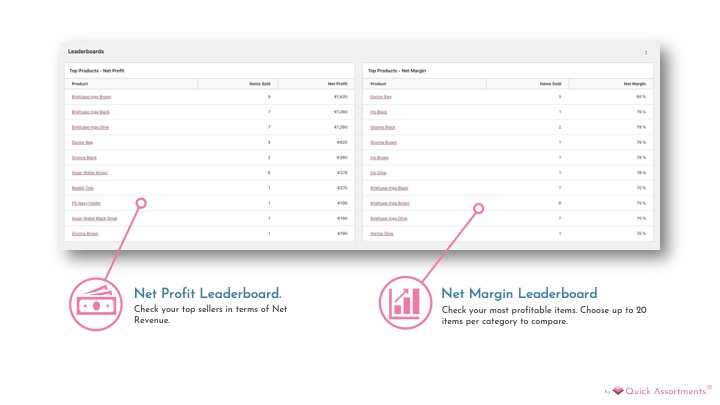
Task: Open Briefcase Inga Brown in Net Profit table
Action: (91, 97)
